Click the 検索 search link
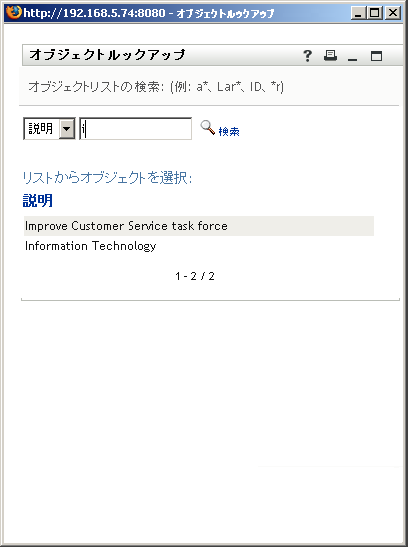Image resolution: width=408 pixels, height=547 pixels. point(229,132)
